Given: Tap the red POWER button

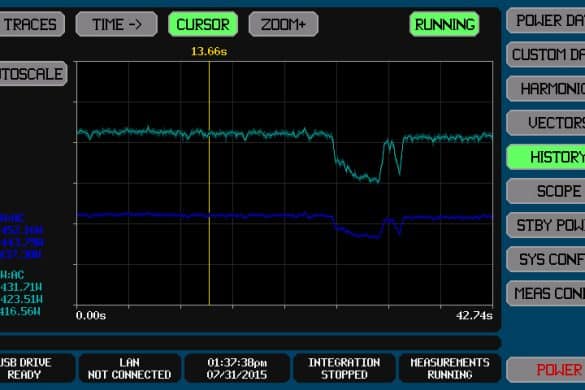Looking at the screenshot, I should (x=546, y=370).
